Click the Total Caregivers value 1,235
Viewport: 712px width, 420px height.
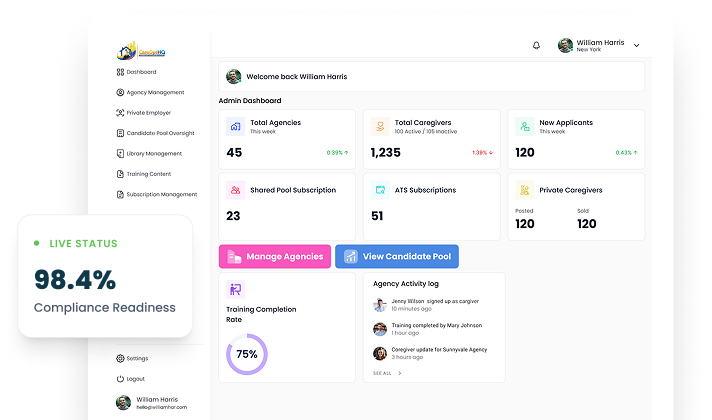(386, 153)
